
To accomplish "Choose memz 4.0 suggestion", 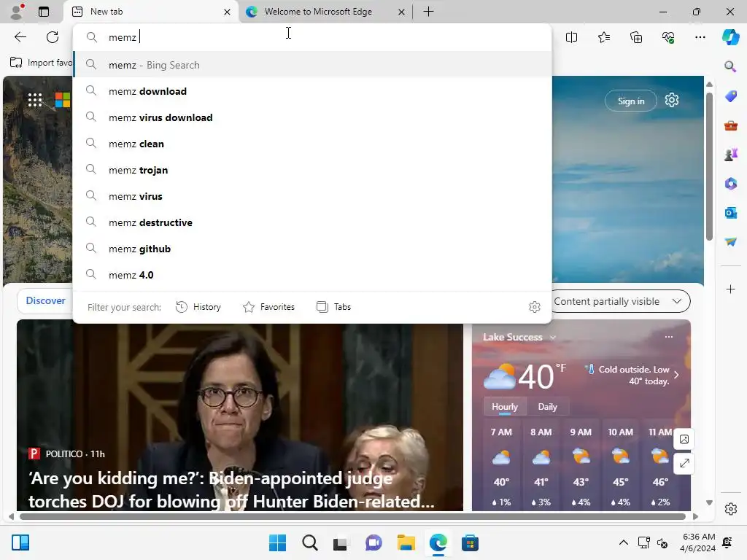I will point(313,275).
